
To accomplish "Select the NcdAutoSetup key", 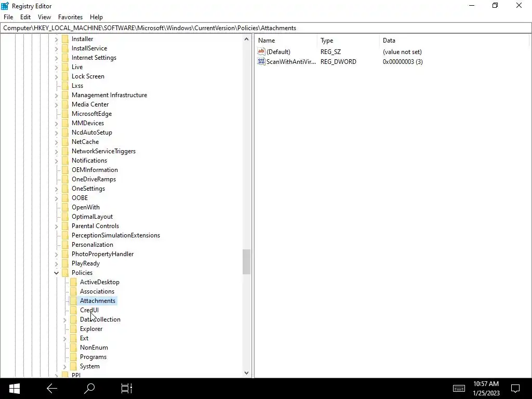I will (x=92, y=132).
